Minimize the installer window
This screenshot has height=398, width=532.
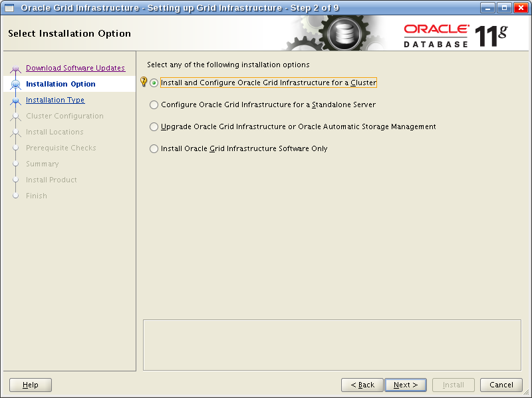tap(487, 7)
